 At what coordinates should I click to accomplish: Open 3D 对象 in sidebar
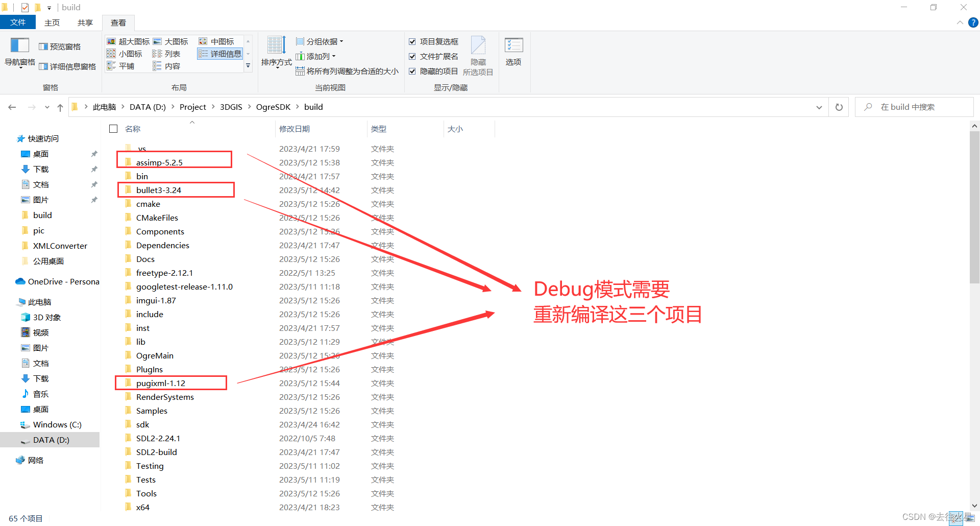coord(41,317)
